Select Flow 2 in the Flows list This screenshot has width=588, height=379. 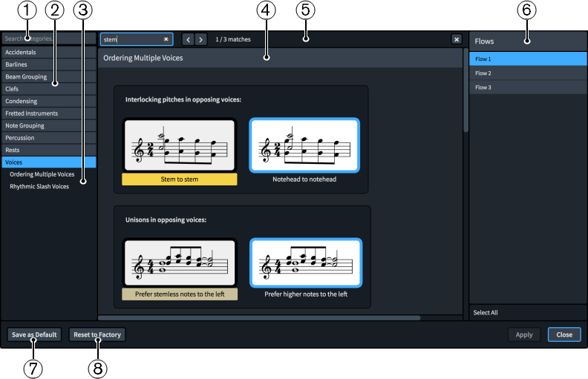pos(528,73)
